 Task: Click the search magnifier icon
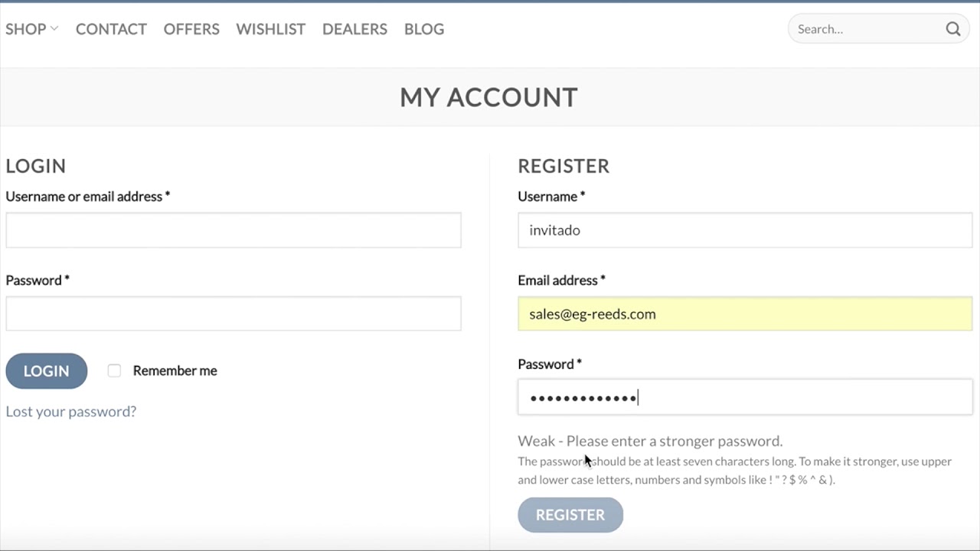click(952, 29)
